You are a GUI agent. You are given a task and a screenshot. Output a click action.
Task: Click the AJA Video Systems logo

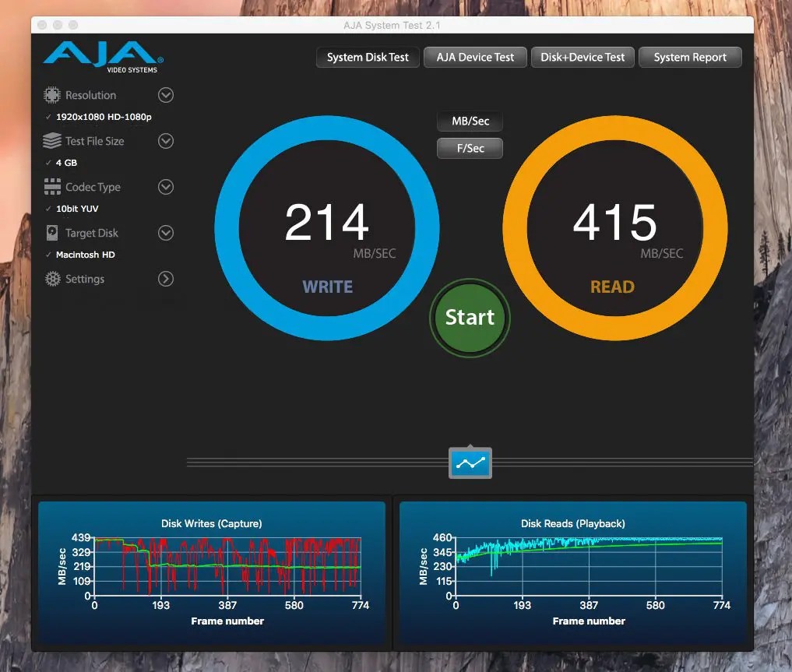click(103, 57)
